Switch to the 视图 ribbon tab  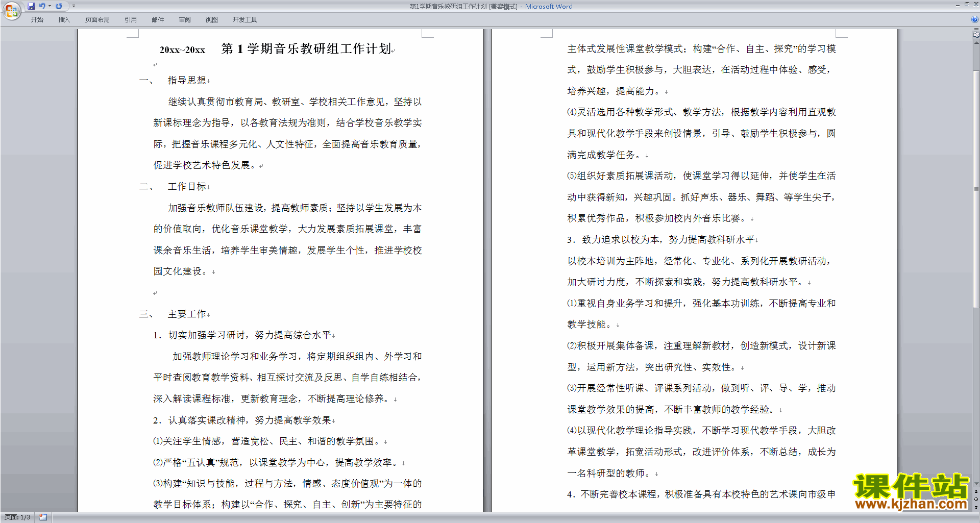[x=211, y=20]
